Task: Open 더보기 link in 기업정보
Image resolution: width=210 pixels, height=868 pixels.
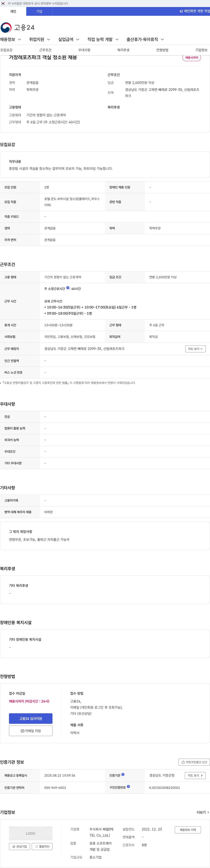Action: 203,812
